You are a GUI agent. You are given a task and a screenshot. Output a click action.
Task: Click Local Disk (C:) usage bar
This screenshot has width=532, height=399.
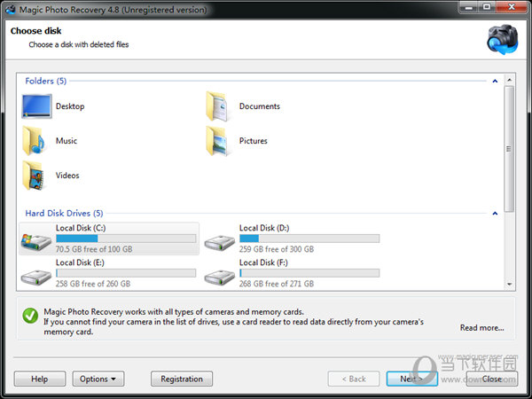[x=126, y=239]
